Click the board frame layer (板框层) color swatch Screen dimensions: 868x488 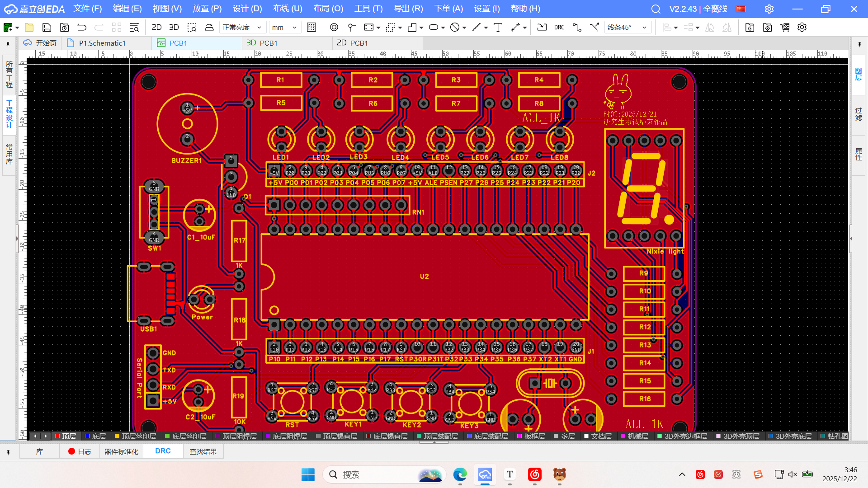click(x=520, y=436)
